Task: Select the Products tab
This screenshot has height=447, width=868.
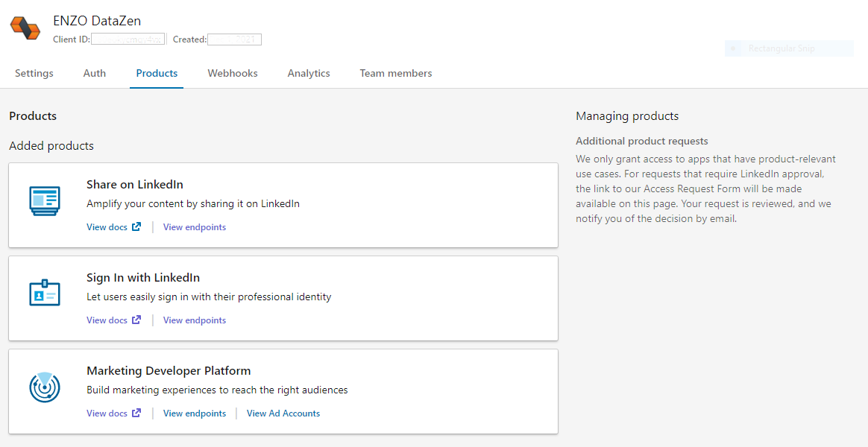Action: click(157, 73)
